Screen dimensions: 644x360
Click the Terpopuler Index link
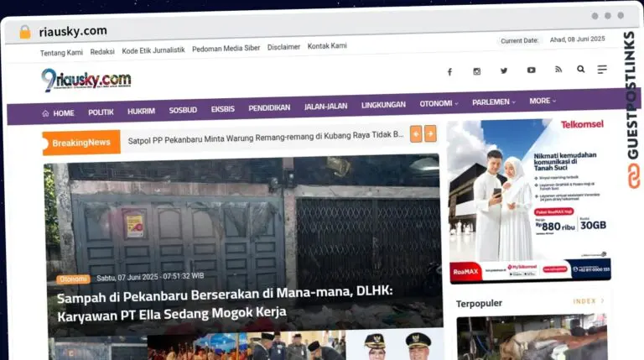pyautogui.click(x=588, y=301)
